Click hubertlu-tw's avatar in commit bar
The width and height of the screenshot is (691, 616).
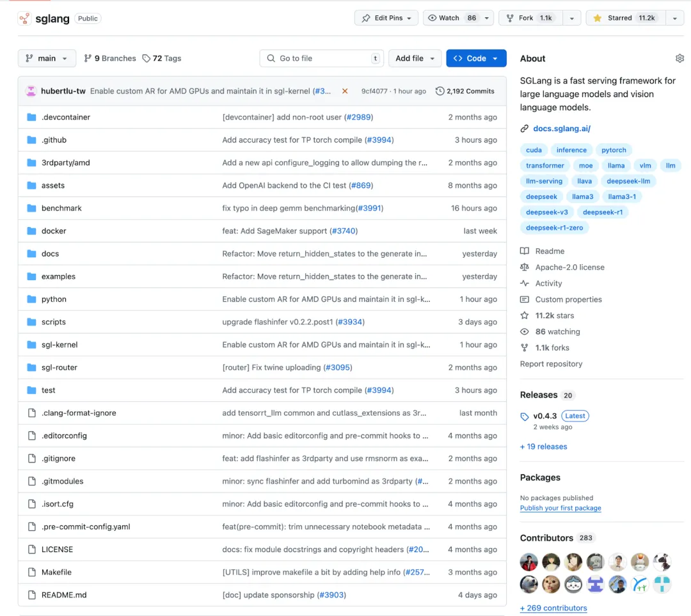[31, 91]
